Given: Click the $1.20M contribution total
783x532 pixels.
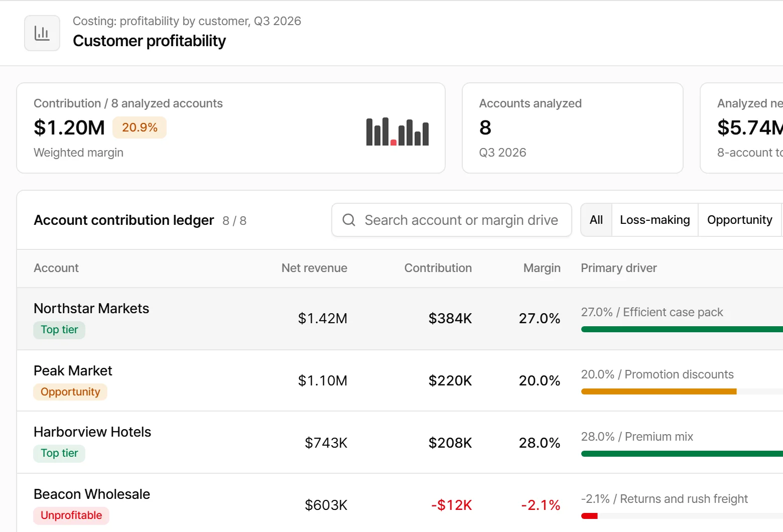Looking at the screenshot, I should click(69, 127).
